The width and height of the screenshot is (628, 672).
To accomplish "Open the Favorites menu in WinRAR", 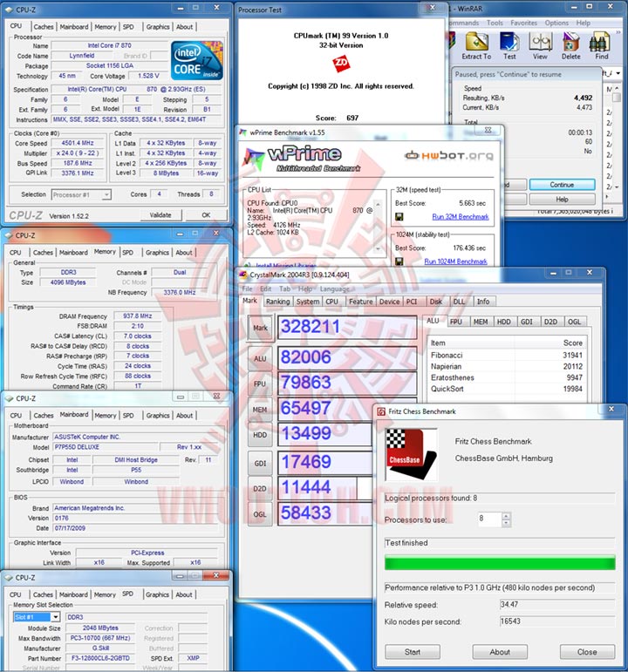I will point(523,24).
